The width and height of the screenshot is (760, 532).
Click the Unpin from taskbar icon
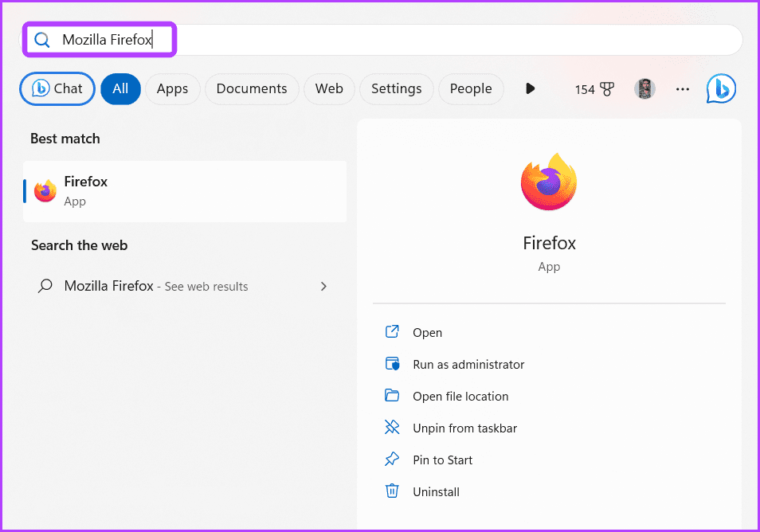click(x=392, y=427)
